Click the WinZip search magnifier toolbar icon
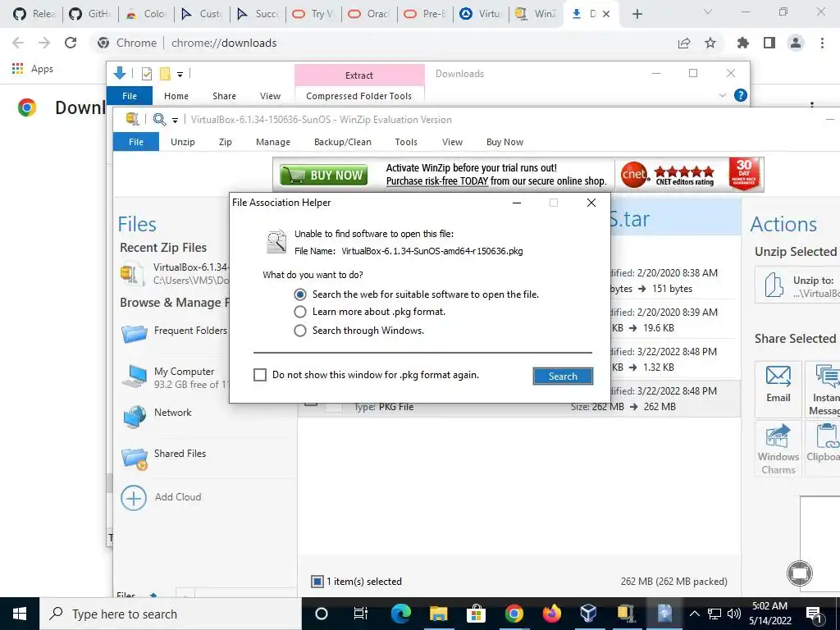 pos(158,120)
